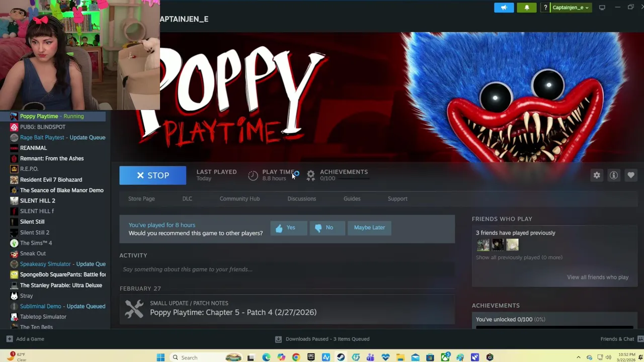The image size is (644, 362).
Task: Click the game info circle icon
Action: 614,175
